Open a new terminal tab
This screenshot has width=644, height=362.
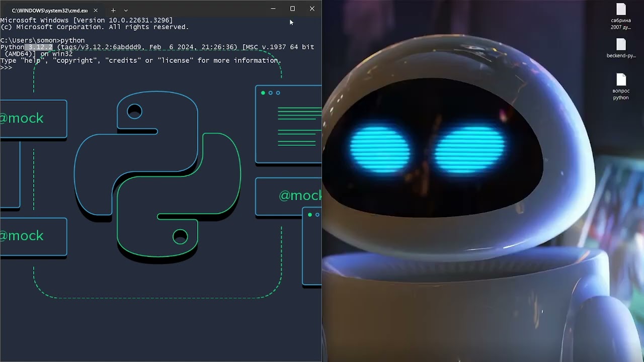pos(113,10)
